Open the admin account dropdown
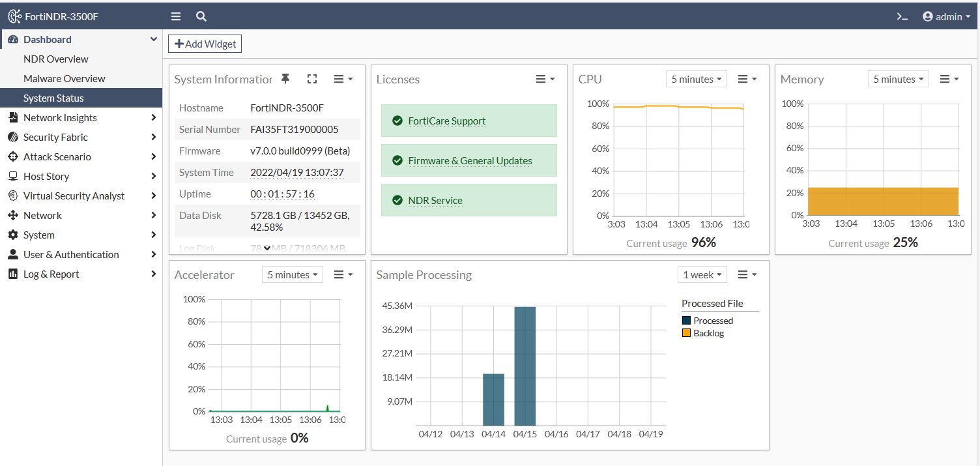This screenshot has height=466, width=980. coord(947,16)
